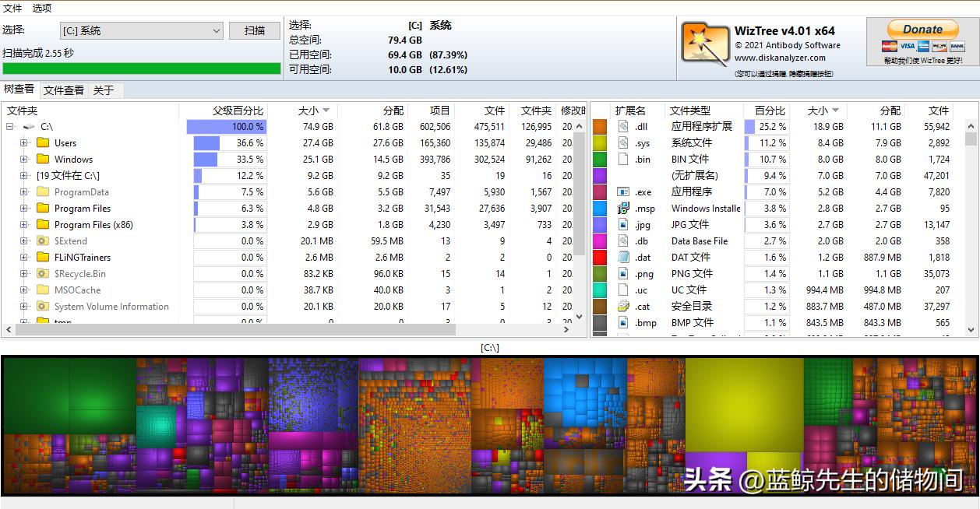Open the 选项 menu
Image resolution: width=980 pixels, height=509 pixels.
(41, 8)
